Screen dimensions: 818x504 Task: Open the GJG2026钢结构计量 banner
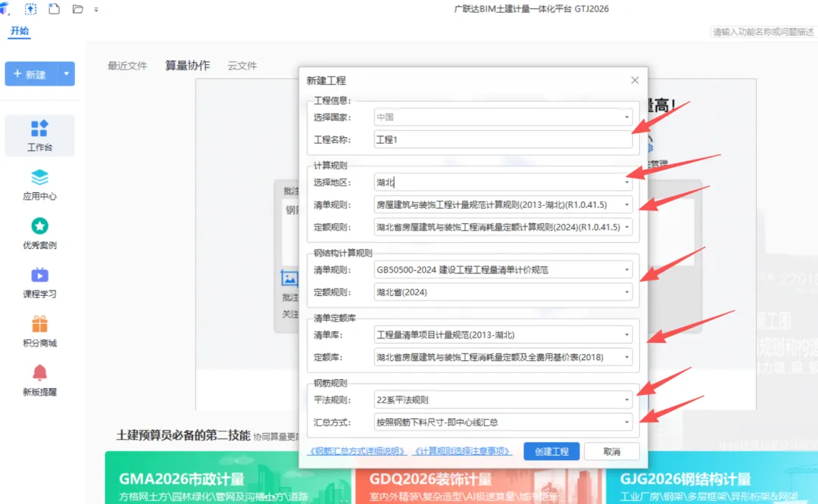[x=711, y=478]
